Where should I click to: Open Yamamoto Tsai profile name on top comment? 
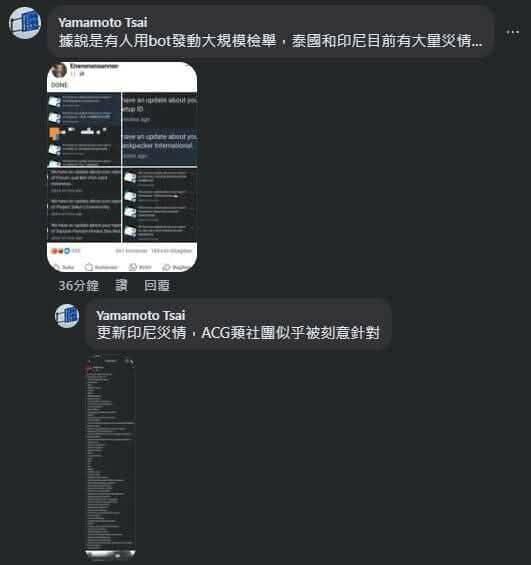coord(103,23)
